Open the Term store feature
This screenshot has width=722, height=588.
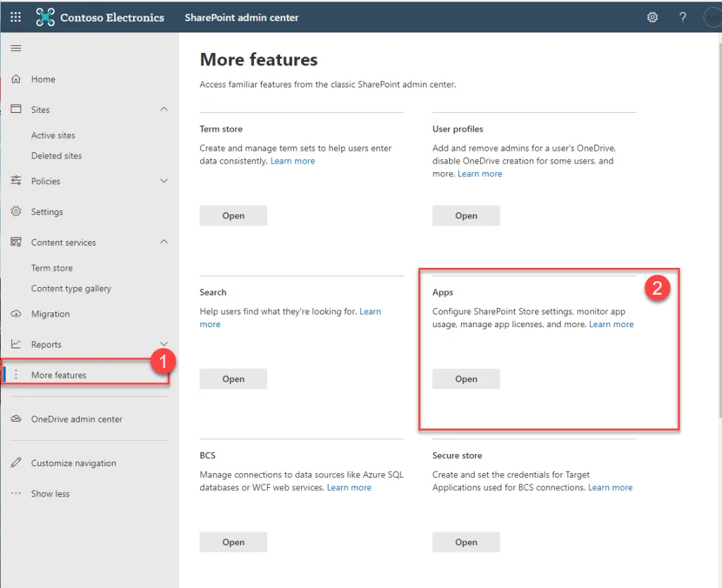click(x=233, y=216)
